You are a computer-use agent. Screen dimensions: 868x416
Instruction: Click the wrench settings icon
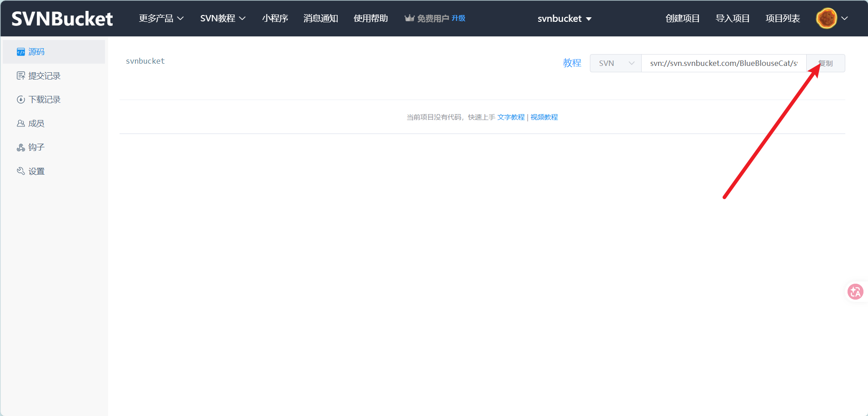(x=21, y=171)
